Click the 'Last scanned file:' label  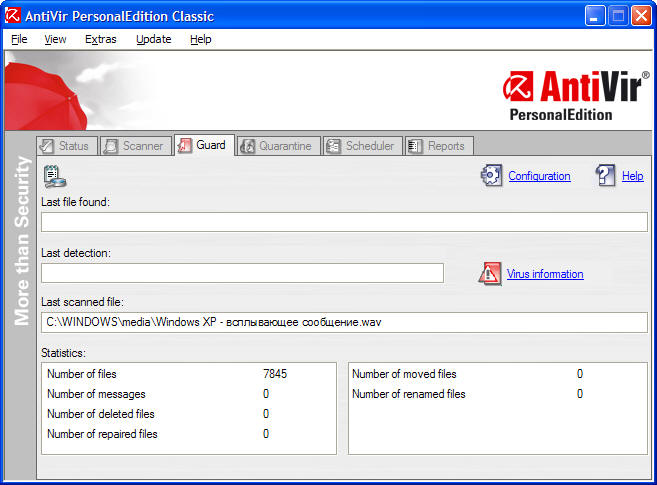(x=83, y=302)
